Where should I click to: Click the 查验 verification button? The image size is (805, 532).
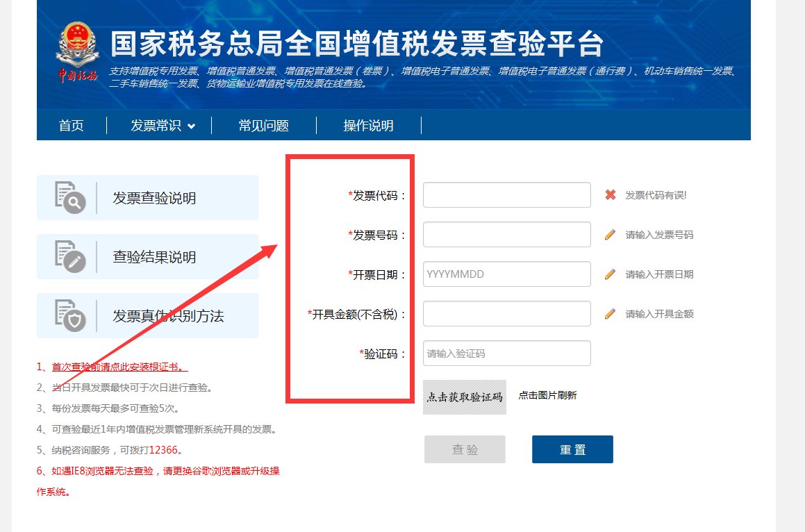point(465,449)
